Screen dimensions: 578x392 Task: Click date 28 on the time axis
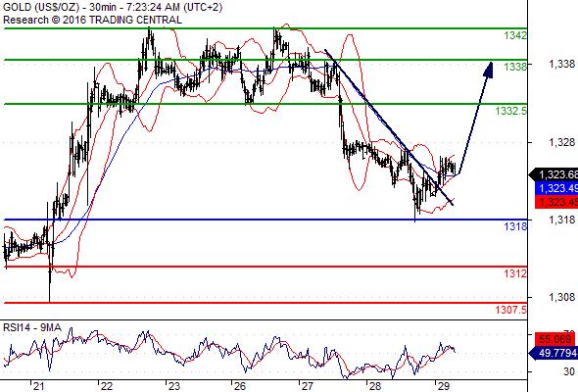coord(375,386)
